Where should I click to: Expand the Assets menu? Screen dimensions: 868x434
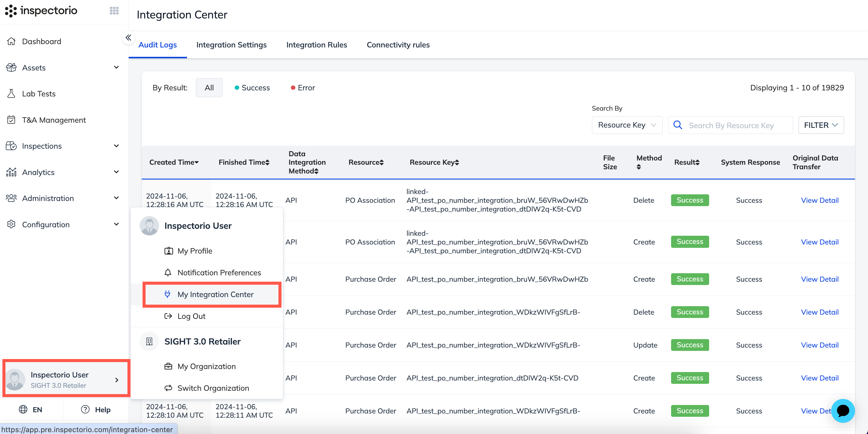(x=117, y=67)
